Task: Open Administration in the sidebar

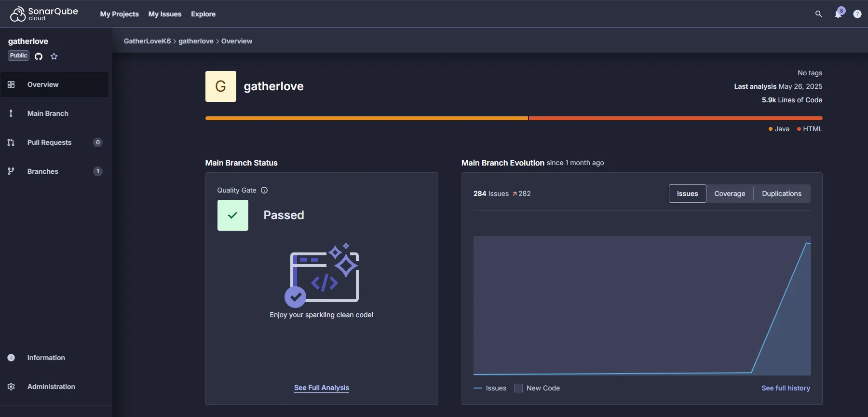Action: click(x=54, y=387)
